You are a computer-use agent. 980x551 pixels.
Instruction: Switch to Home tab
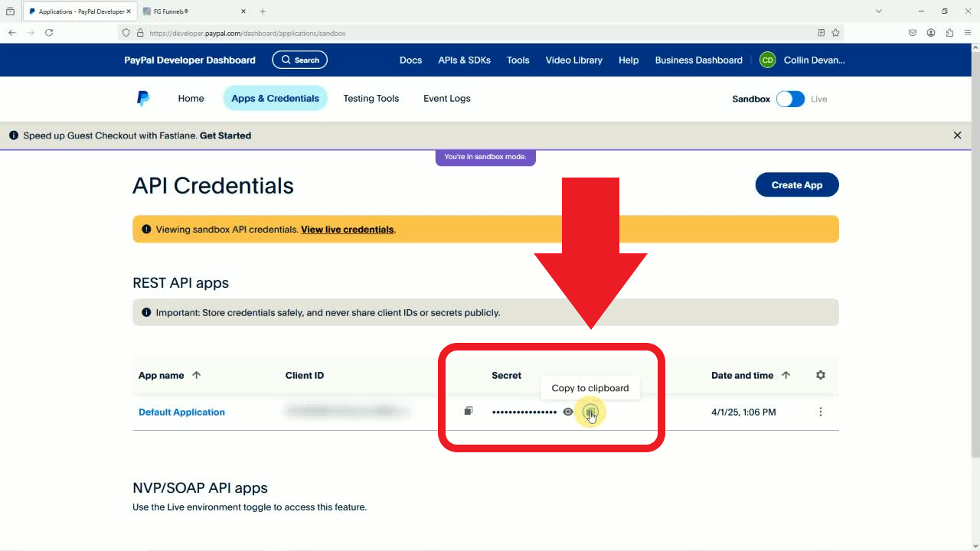pyautogui.click(x=191, y=98)
